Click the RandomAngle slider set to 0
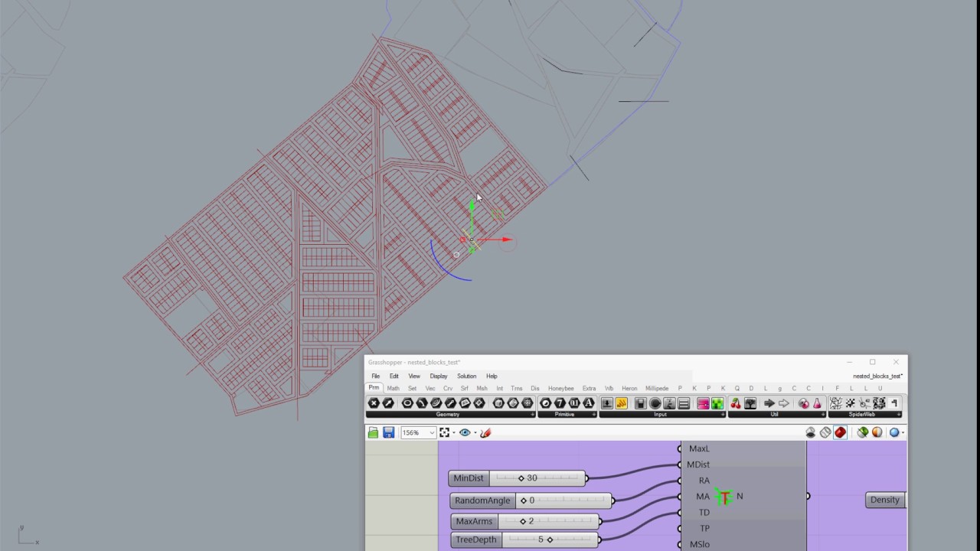 point(531,500)
